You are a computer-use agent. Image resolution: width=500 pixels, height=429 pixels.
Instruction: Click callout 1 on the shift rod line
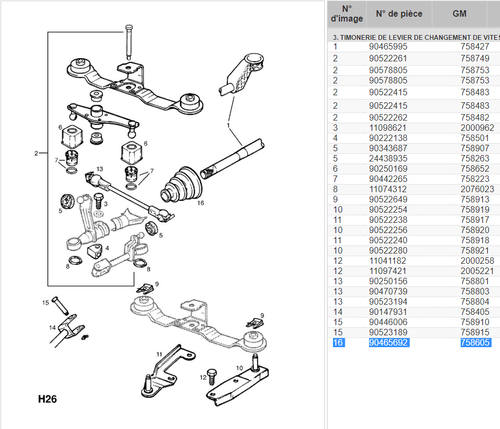(x=228, y=125)
